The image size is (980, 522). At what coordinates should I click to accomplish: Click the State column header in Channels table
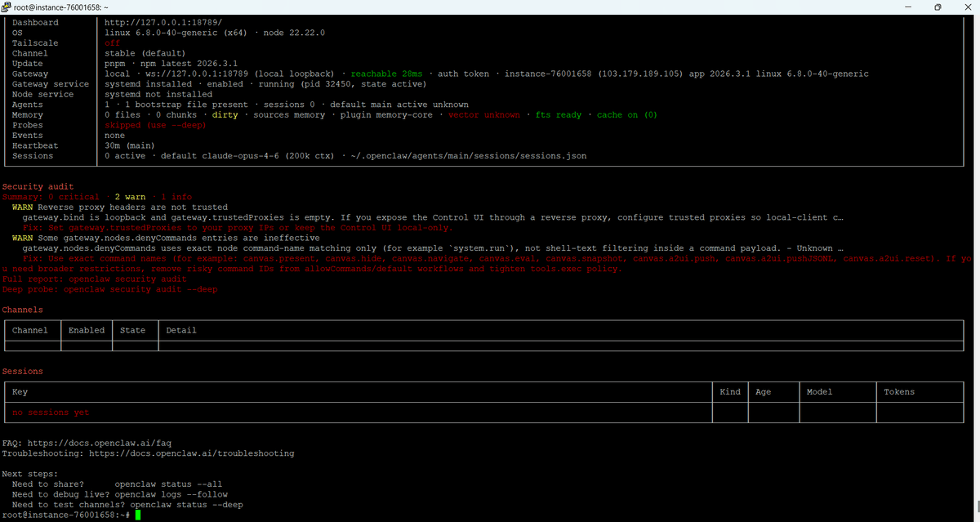click(x=132, y=330)
